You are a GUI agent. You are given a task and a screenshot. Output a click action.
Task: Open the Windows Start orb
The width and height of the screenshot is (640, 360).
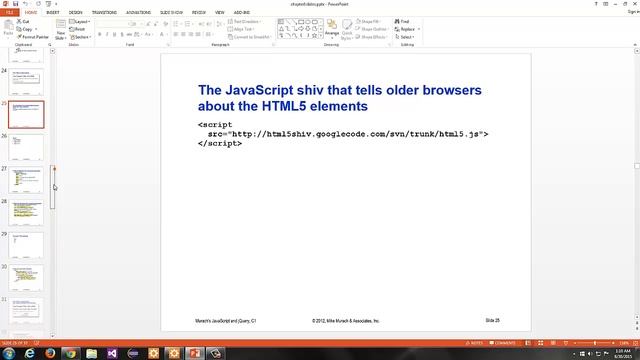click(9, 353)
